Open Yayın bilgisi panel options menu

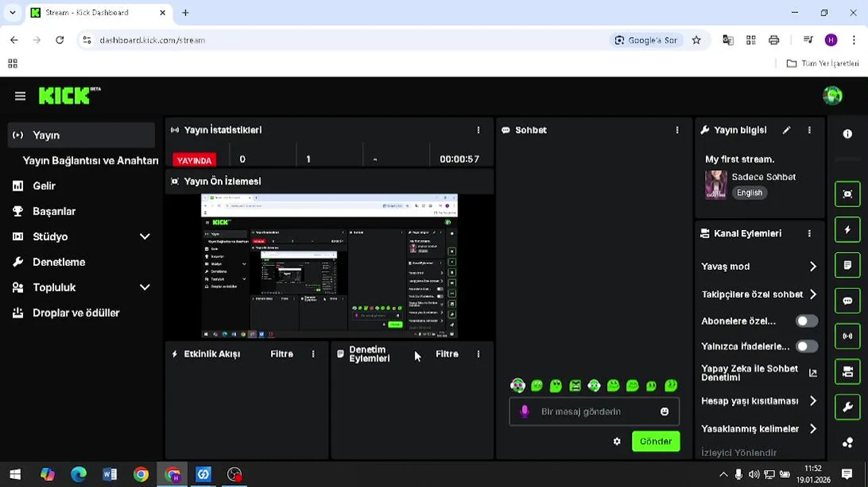pos(809,130)
